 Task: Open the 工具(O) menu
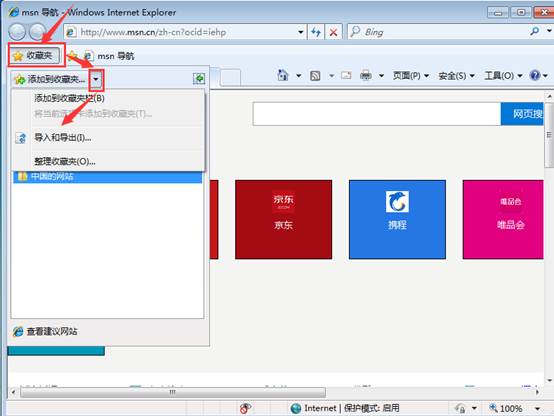(x=503, y=76)
